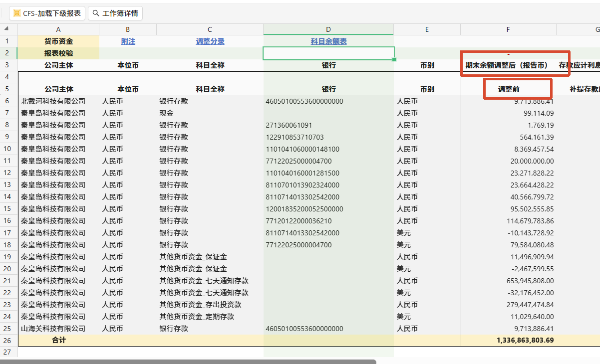
Task: Select the 其他货币资金_定期存款 cell
Action: 210,317
